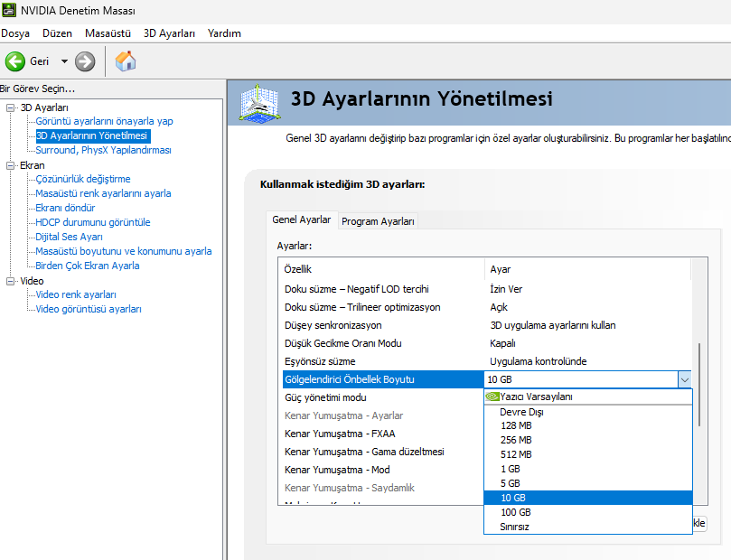Select Düşük Gecikme Oranı Modu row
Image resolution: width=731 pixels, height=560 pixels.
click(486, 343)
